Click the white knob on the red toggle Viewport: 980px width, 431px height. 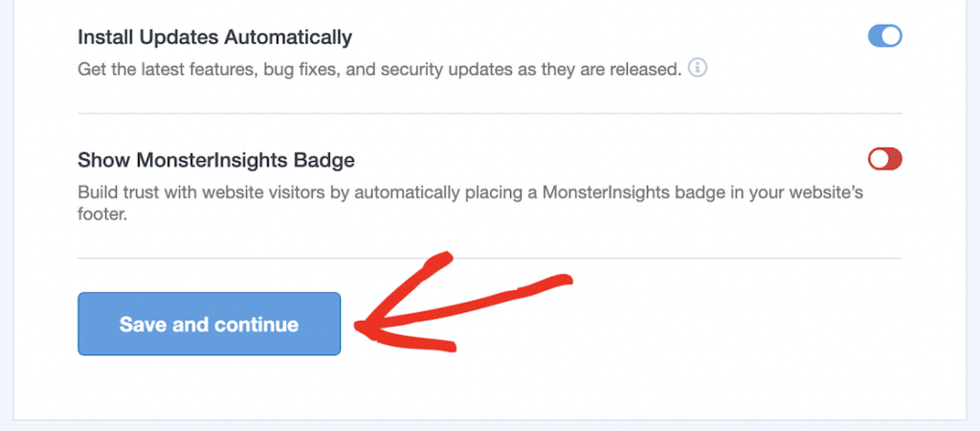coord(878,159)
